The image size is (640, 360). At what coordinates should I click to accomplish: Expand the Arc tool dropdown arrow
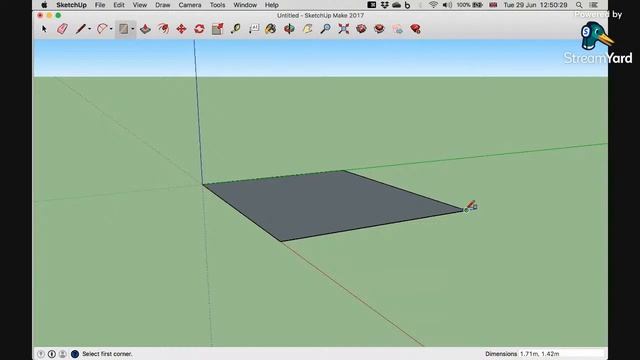pos(111,29)
